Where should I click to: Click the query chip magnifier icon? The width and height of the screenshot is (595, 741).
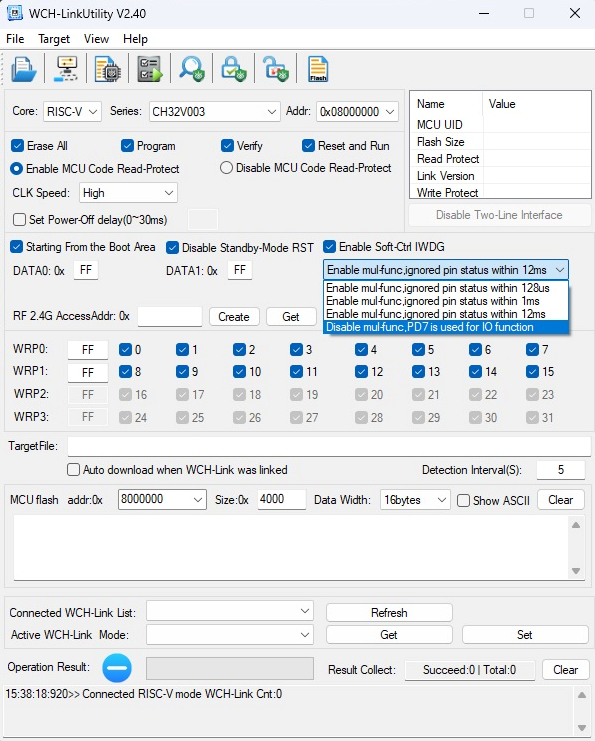click(x=191, y=69)
